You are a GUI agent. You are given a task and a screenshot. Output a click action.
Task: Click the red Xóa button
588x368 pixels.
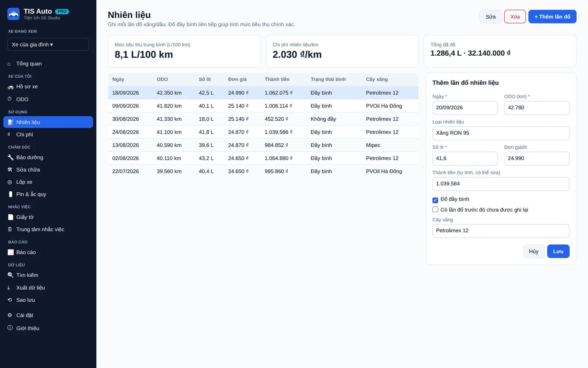[x=515, y=17]
